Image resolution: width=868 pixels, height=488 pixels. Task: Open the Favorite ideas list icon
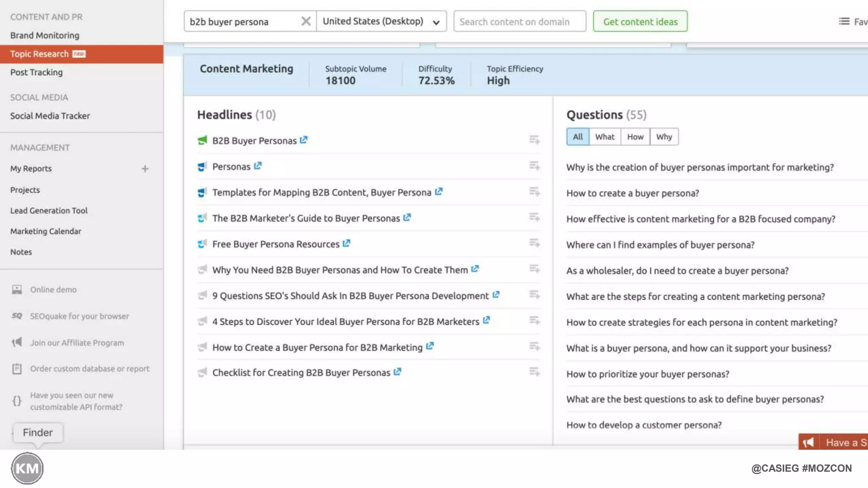tap(844, 21)
